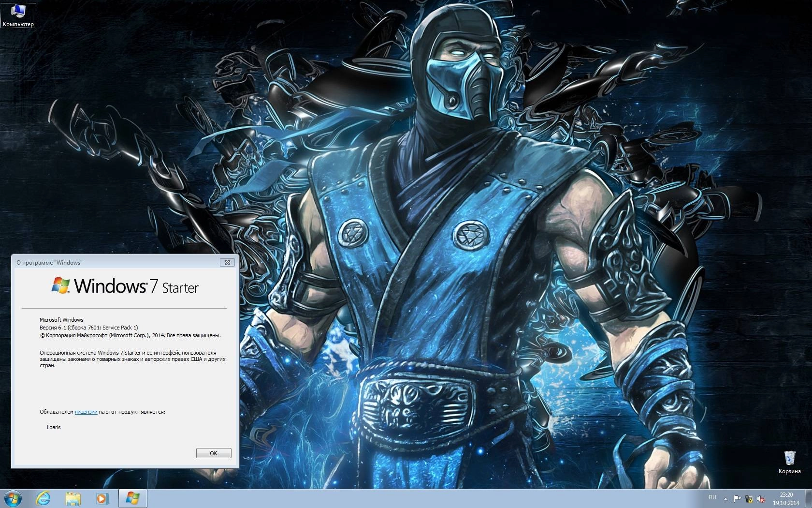Click the Версия 6.1 build line
Viewport: 812px width, 508px height.
click(89, 328)
